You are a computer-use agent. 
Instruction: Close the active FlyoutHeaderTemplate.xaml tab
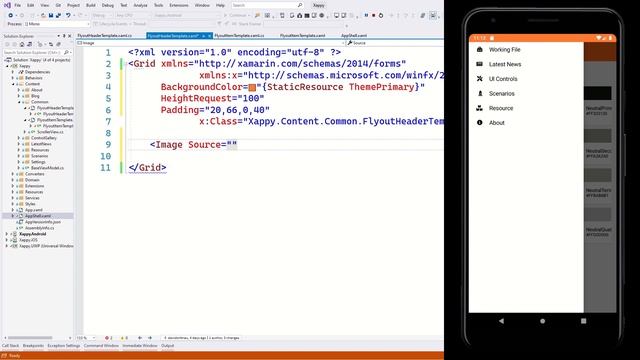coord(209,36)
